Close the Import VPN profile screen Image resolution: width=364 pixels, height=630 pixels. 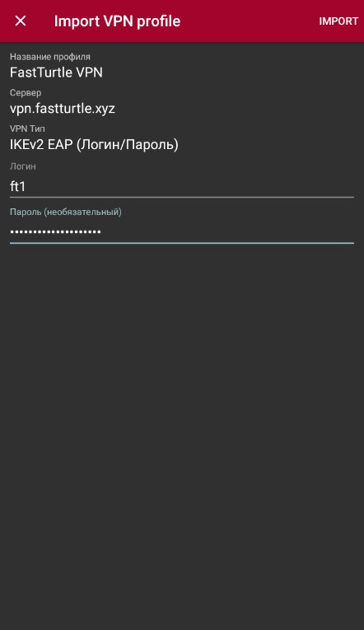point(21,21)
